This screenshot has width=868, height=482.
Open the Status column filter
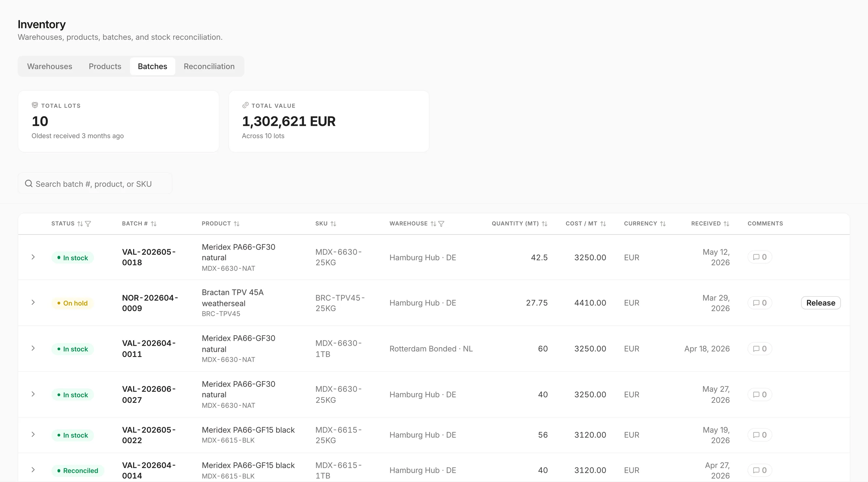(88, 224)
